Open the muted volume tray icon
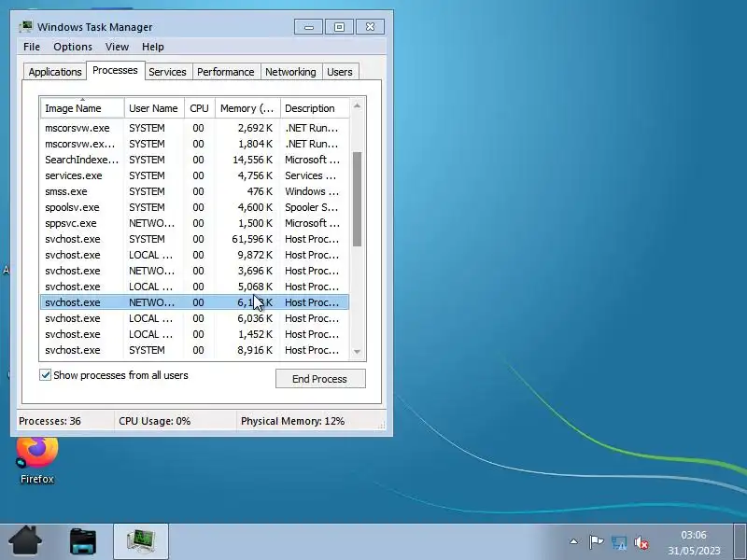 [641, 542]
